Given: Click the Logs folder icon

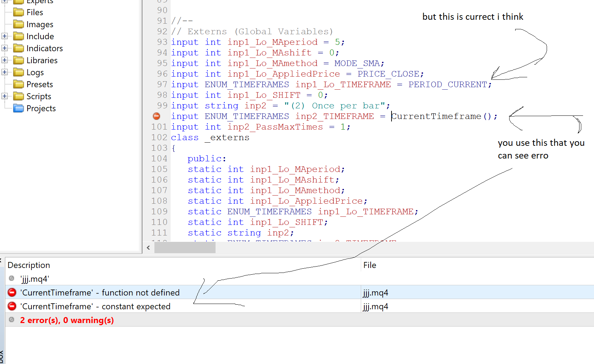Looking at the screenshot, I should click(x=18, y=72).
